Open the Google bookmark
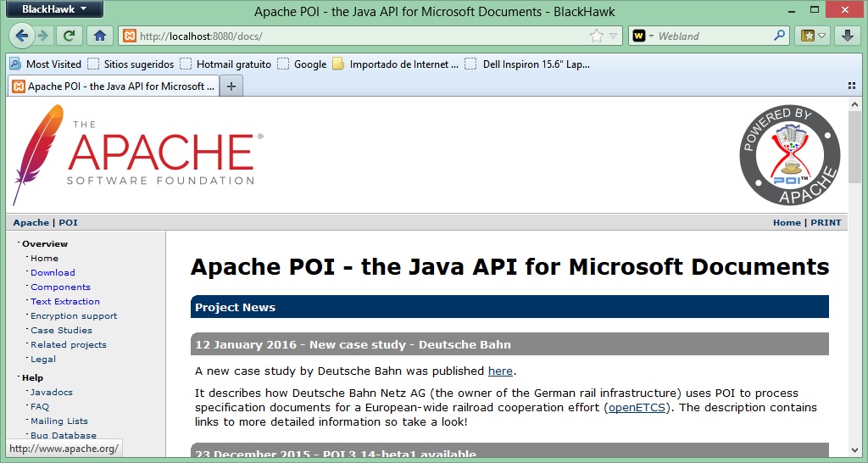The width and height of the screenshot is (868, 463). (x=303, y=64)
